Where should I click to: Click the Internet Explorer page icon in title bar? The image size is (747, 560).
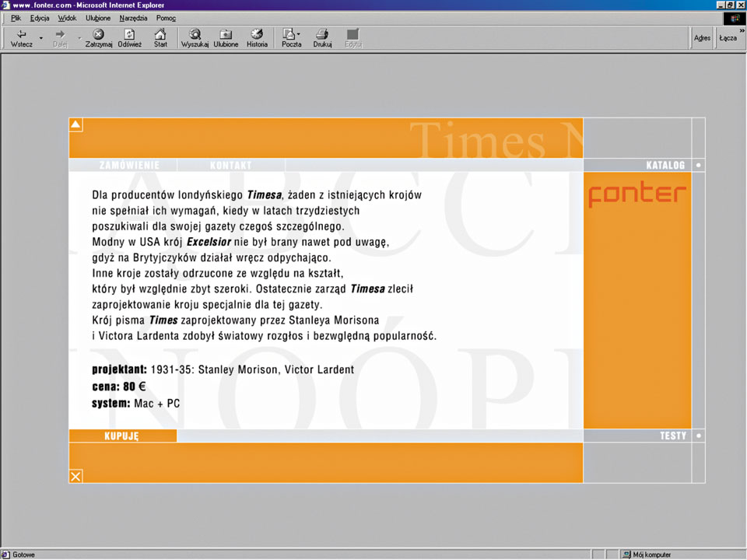tap(5, 5)
